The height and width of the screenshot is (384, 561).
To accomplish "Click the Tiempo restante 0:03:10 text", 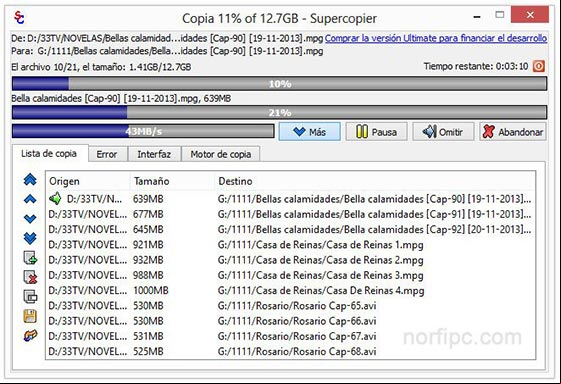I will [x=476, y=67].
